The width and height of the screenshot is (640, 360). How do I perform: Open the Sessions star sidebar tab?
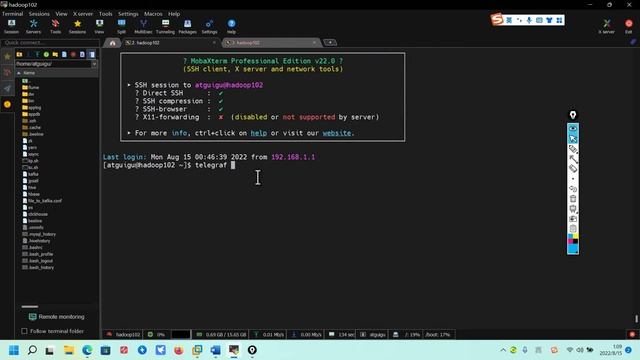point(7,56)
